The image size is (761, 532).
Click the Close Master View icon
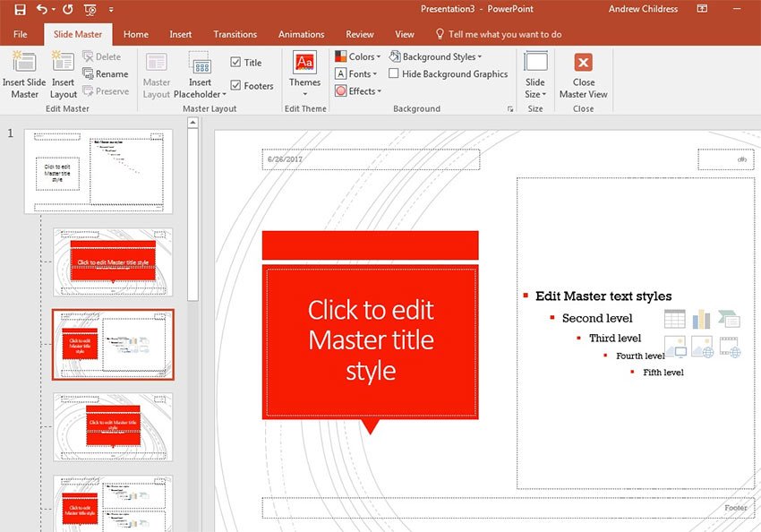[584, 62]
